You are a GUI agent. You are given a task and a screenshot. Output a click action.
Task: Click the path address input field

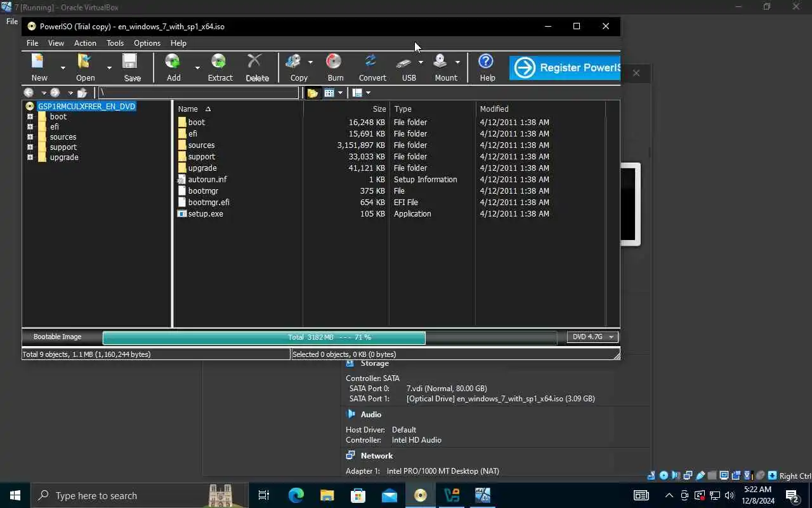(198, 93)
